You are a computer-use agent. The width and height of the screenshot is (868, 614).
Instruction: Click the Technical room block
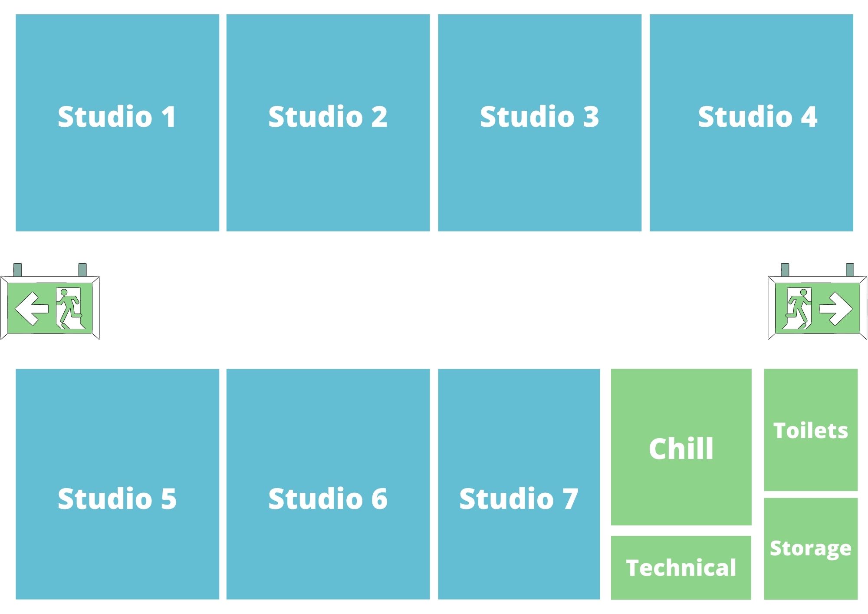(681, 568)
